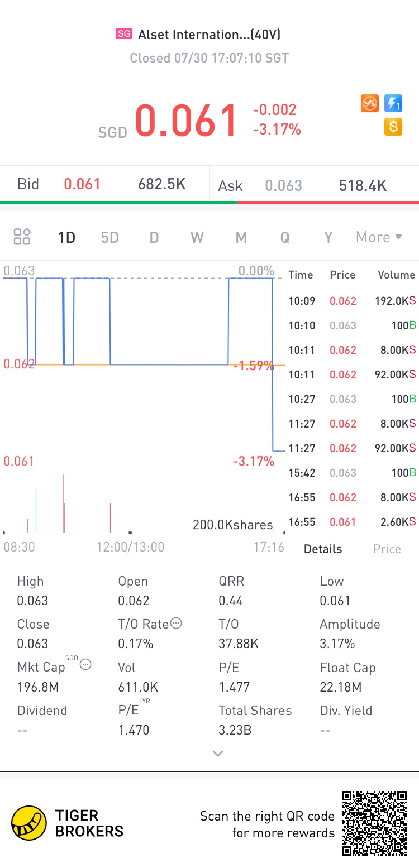Show the Price tab in trades panel
Viewport: 419px width, 868px height.
[x=387, y=549]
